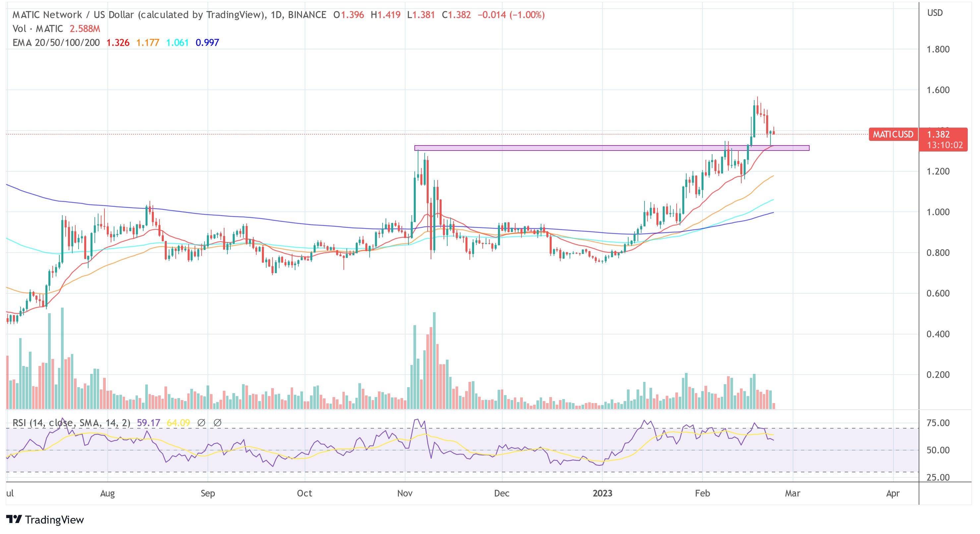This screenshot has height=534, width=980.
Task: Click the first empty-set symbol after RSI values
Action: (201, 423)
